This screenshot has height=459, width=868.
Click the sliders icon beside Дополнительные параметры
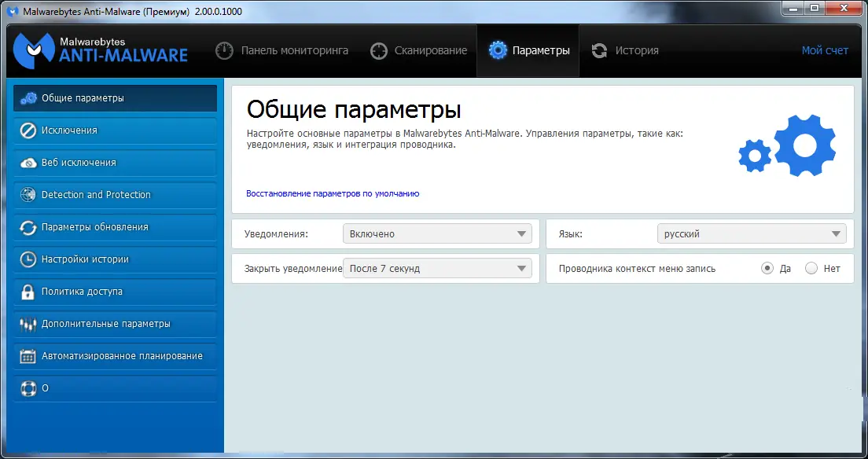(28, 325)
